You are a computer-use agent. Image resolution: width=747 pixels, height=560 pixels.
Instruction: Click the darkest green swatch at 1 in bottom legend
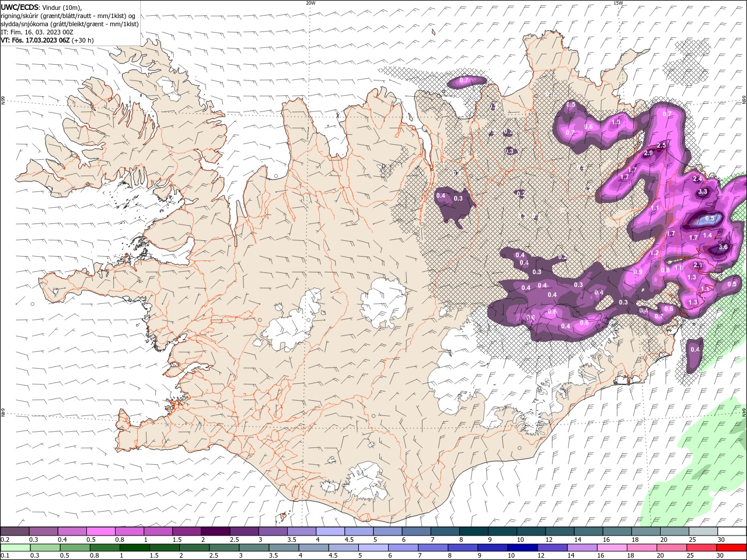click(134, 548)
